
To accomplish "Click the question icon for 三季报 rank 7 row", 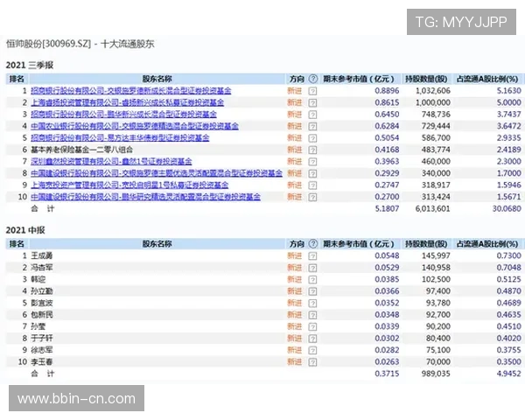I will coord(312,162).
